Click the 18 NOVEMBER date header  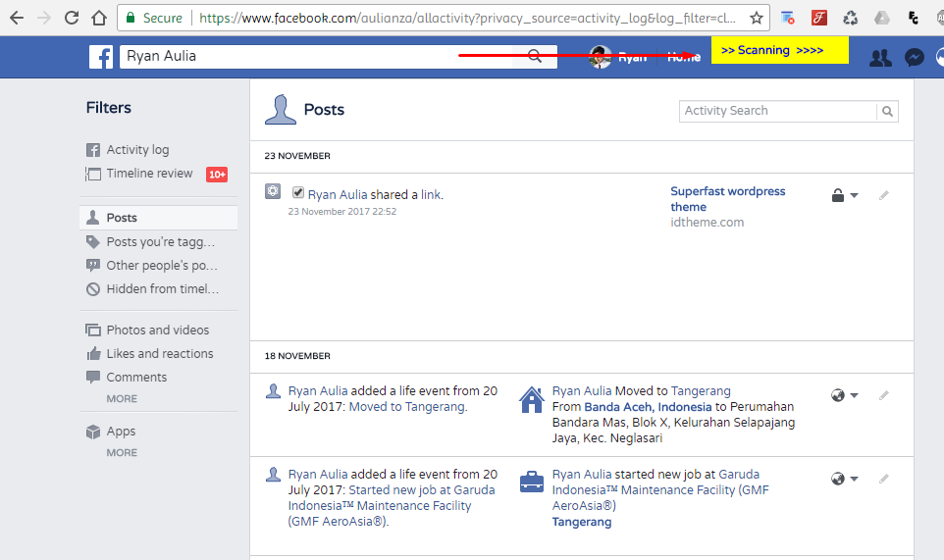(x=297, y=356)
